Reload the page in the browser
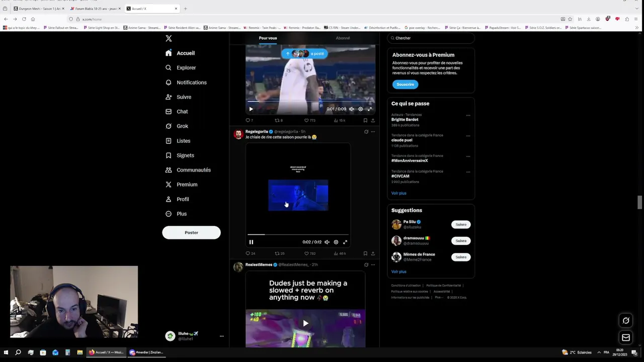Image resolution: width=644 pixels, height=362 pixels. (24, 19)
